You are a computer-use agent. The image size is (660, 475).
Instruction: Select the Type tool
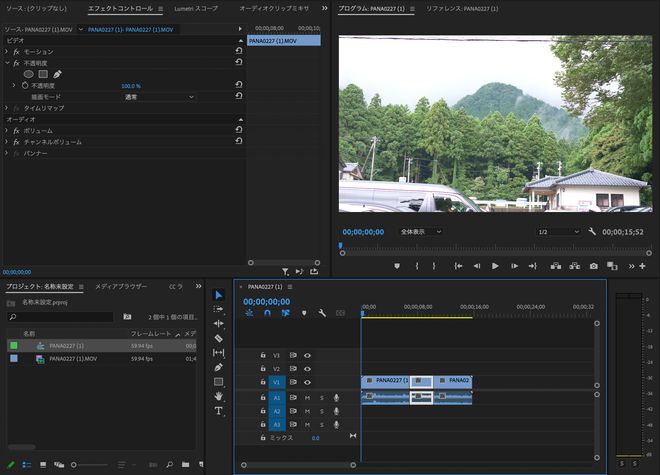click(218, 410)
